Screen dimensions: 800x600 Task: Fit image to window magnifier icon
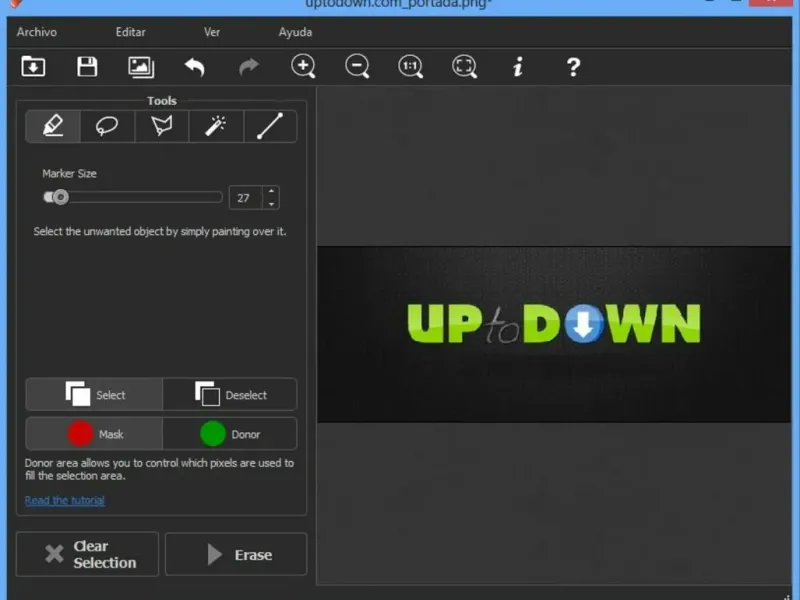[465, 66]
